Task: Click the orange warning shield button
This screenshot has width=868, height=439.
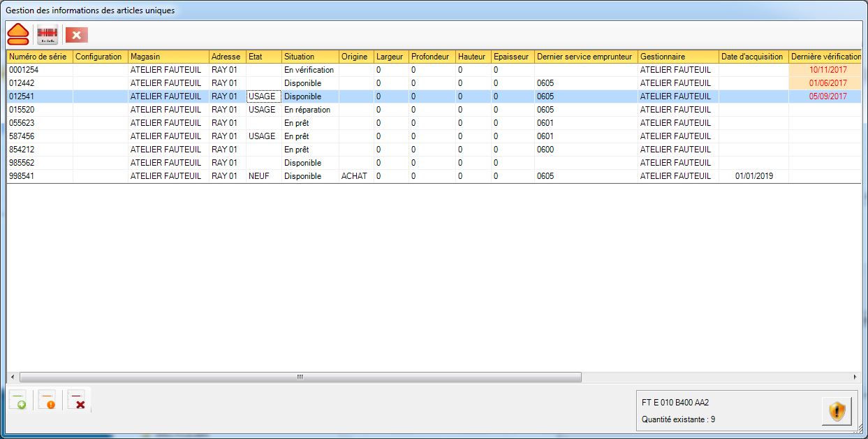Action: (837, 411)
